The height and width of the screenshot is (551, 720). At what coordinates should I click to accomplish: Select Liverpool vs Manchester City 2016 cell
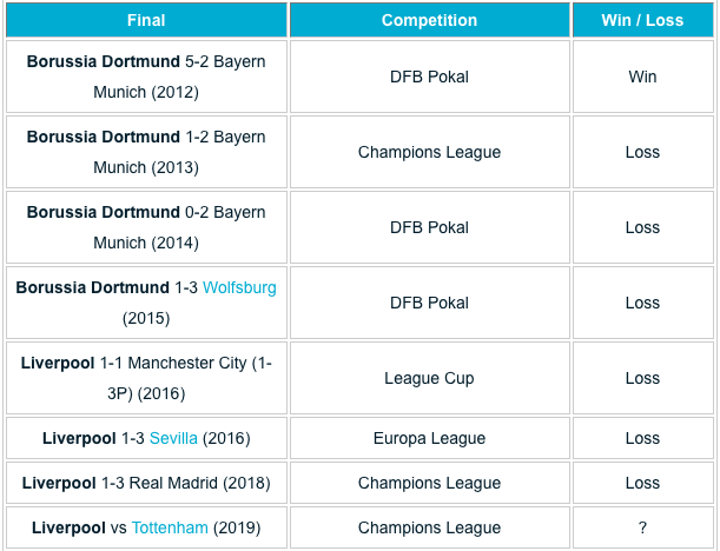146,378
